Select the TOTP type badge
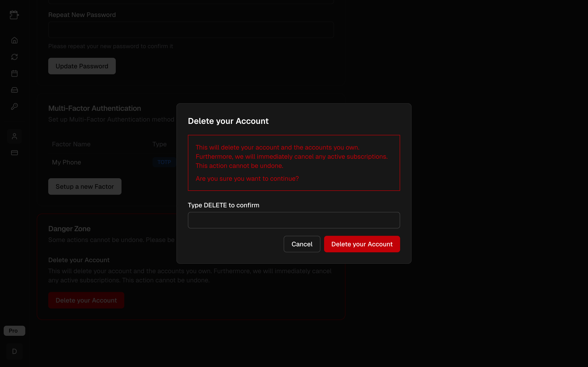 click(x=164, y=162)
